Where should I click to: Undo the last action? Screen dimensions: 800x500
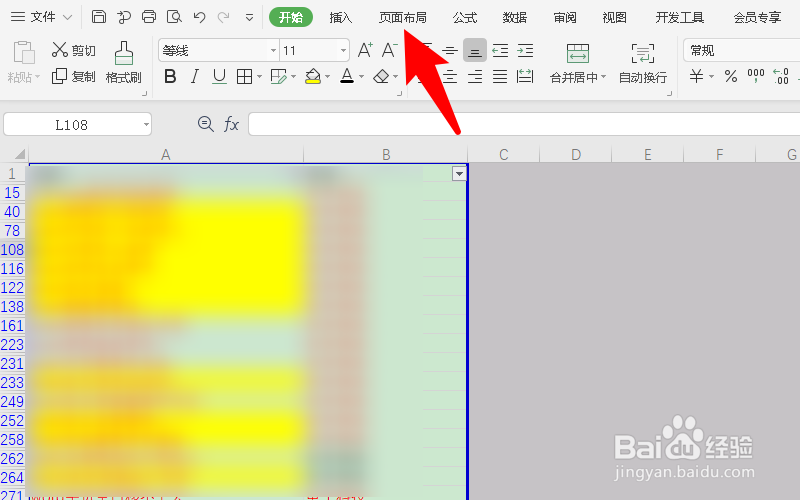click(x=199, y=17)
